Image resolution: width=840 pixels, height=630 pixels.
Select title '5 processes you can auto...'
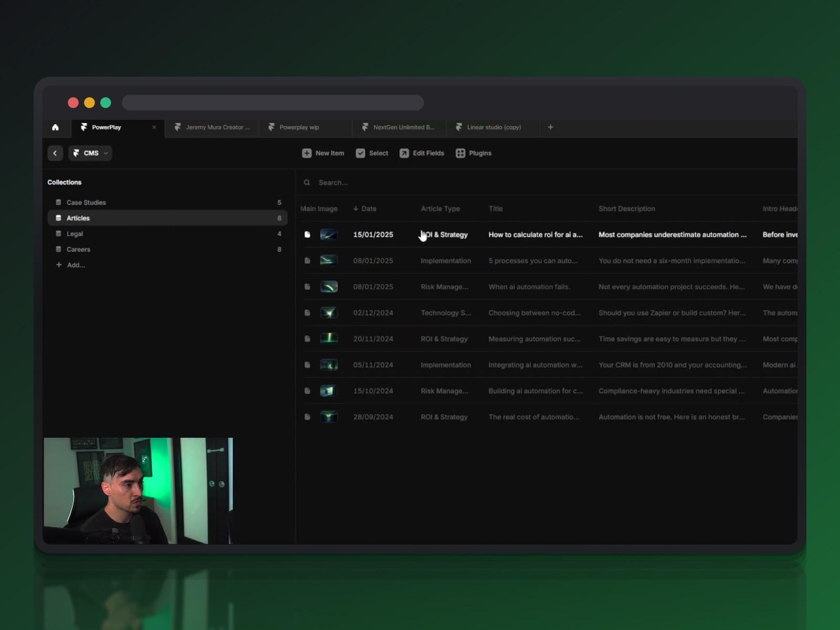[533, 260]
